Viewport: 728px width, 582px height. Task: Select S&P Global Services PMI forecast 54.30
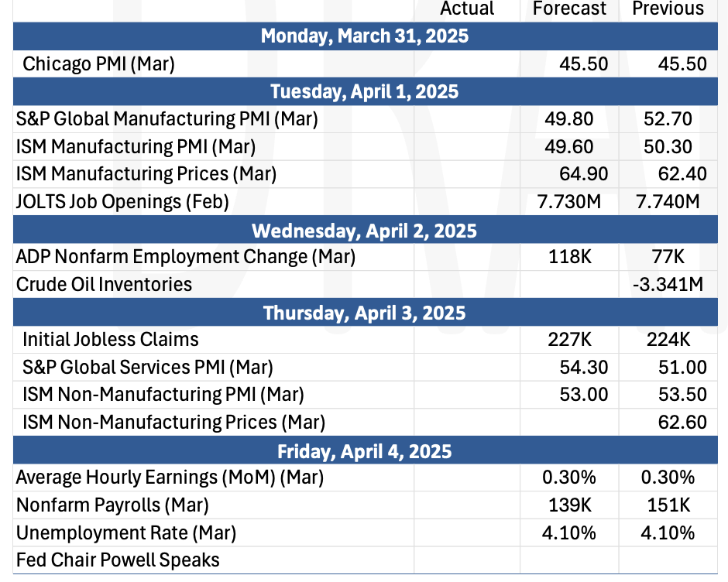pos(584,367)
